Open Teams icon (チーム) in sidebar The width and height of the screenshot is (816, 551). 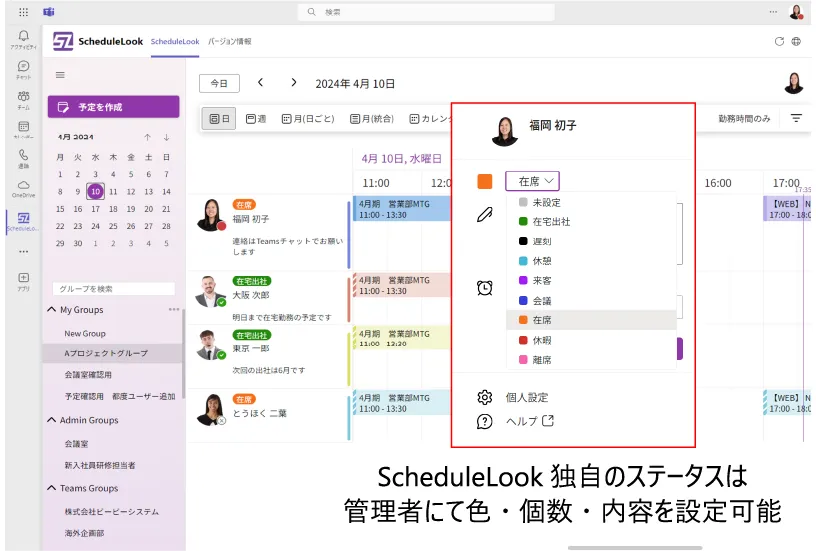tap(23, 96)
